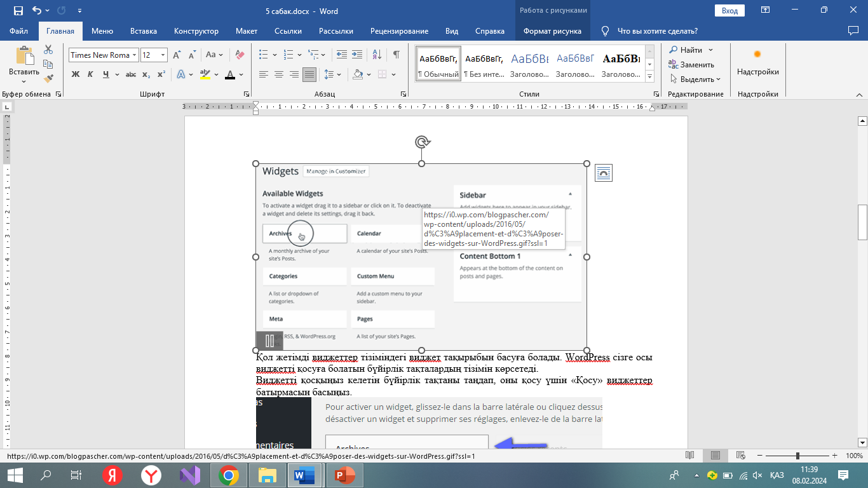
Task: Click the Format Painter brush icon
Action: click(48, 79)
